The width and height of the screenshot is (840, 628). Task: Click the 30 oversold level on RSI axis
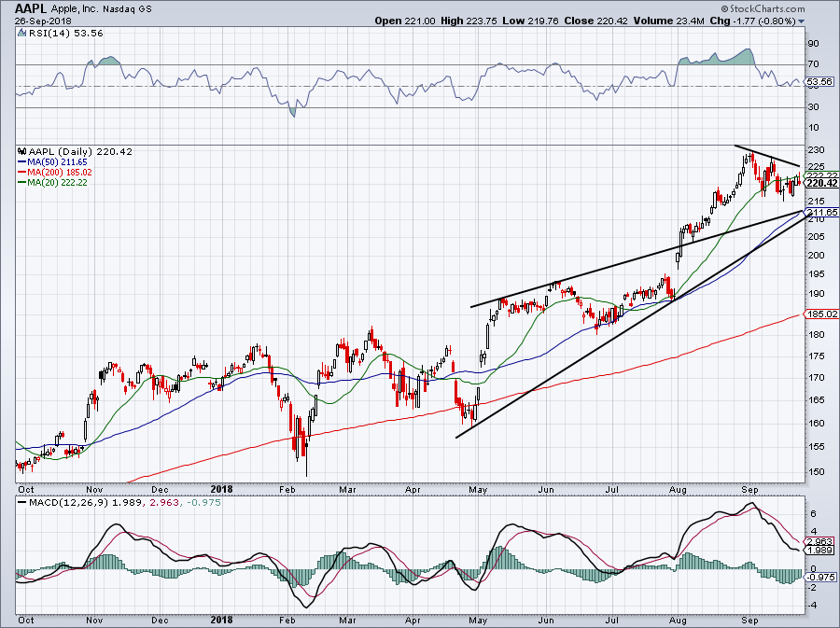(x=813, y=107)
